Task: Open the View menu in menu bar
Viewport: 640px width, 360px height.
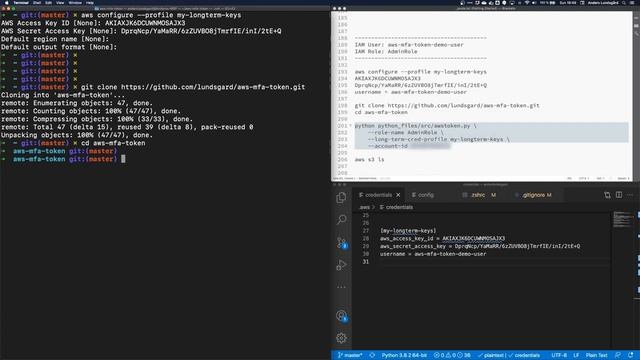Action: [60, 2]
